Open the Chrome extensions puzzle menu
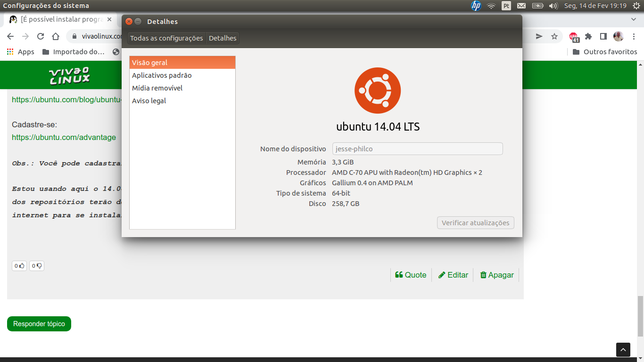 [x=588, y=36]
